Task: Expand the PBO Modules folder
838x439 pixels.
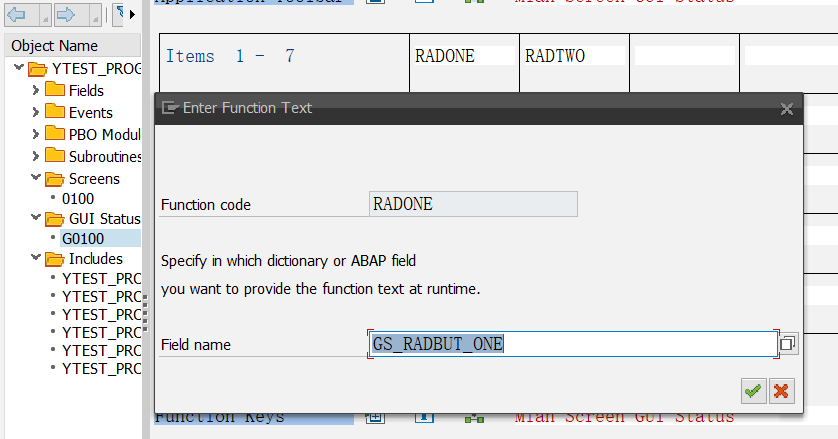Action: coord(36,135)
